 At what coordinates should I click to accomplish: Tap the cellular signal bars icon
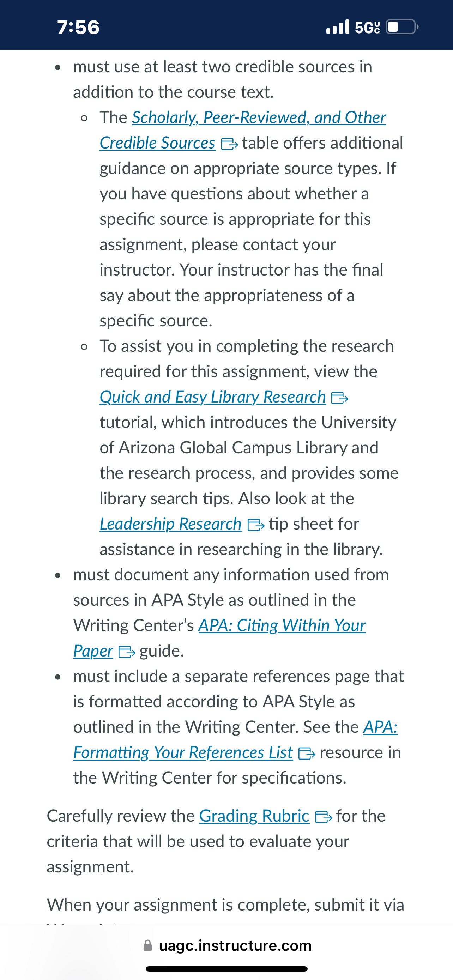click(337, 26)
